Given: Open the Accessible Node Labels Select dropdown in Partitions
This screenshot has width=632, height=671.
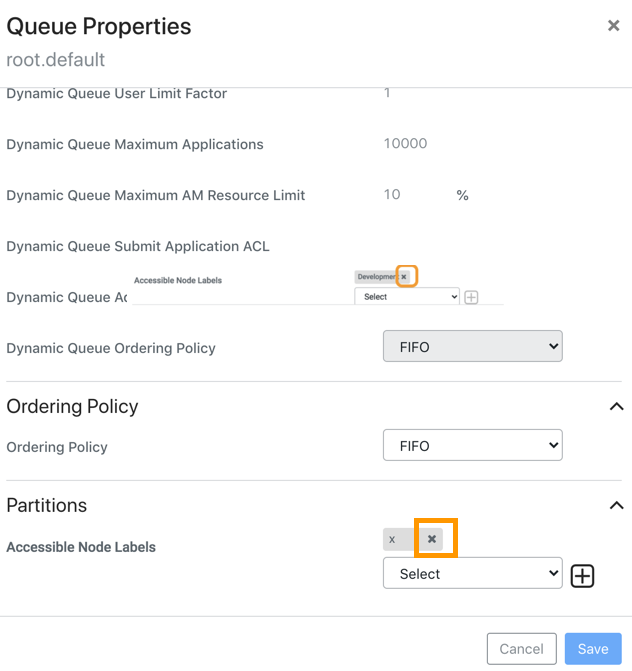Looking at the screenshot, I should click(x=472, y=573).
